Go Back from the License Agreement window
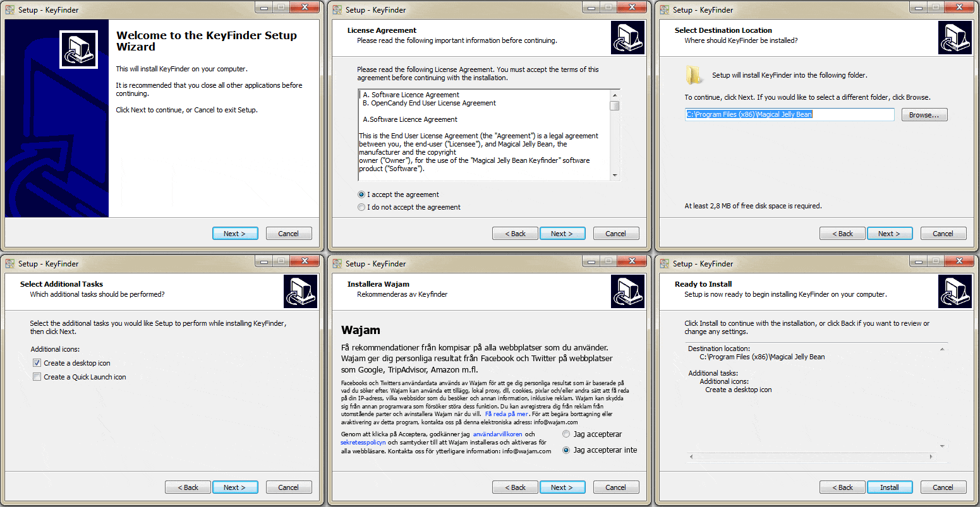Screen dimensions: 980x507 (x=515, y=233)
